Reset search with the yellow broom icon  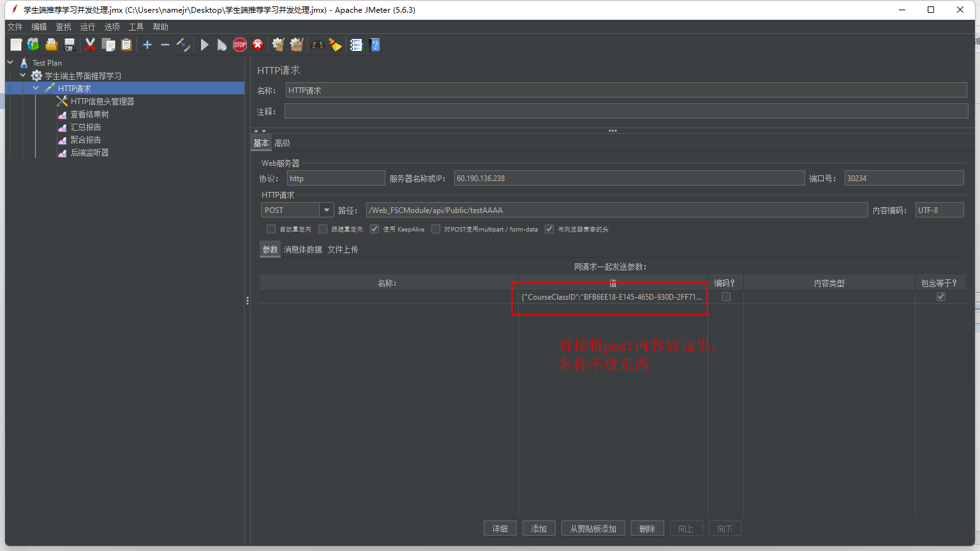tap(335, 45)
